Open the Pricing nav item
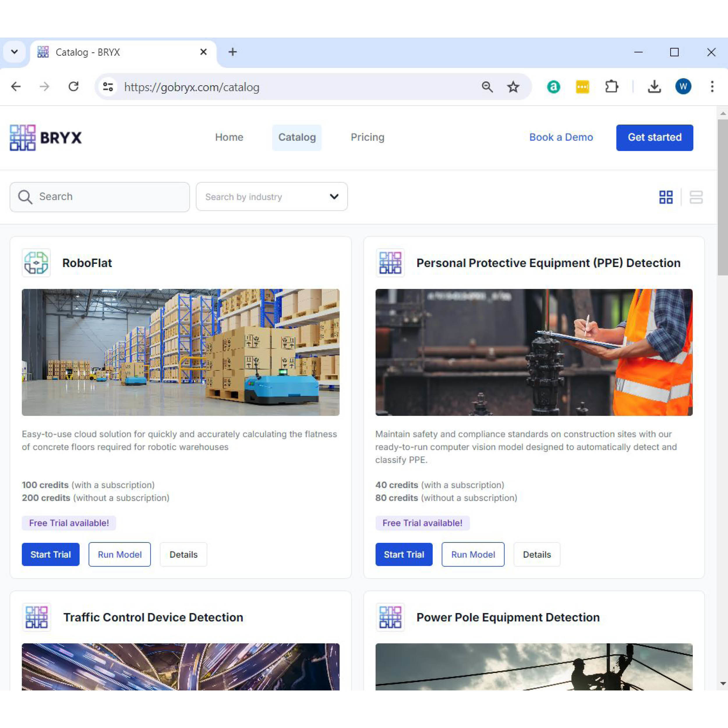Screen dimensions: 728x728 tap(367, 137)
